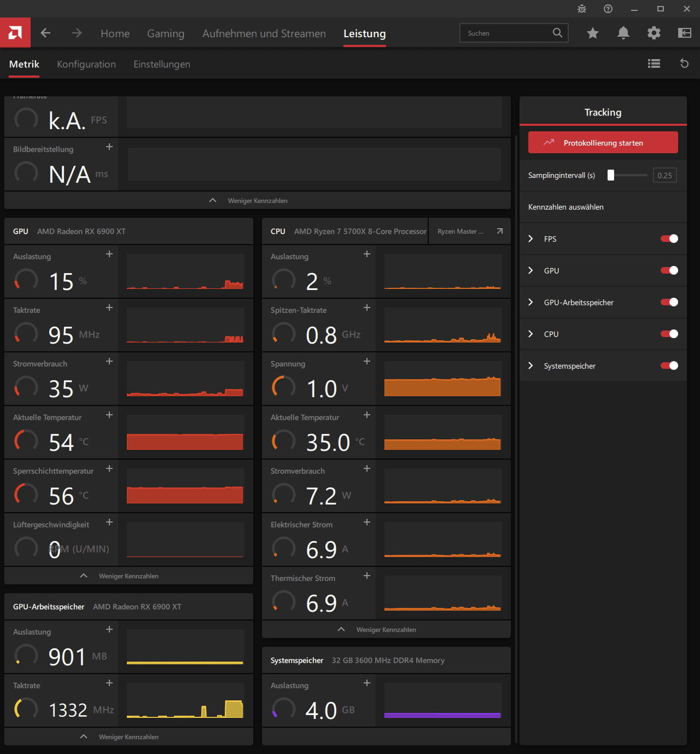The height and width of the screenshot is (754, 700).
Task: Open favorites star icon
Action: [593, 33]
